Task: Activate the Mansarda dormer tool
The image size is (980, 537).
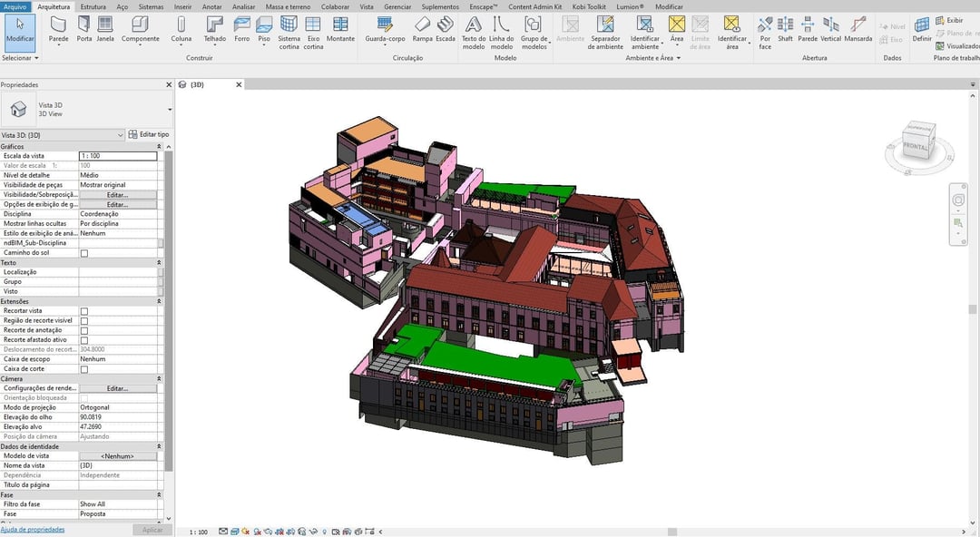Action: pyautogui.click(x=857, y=30)
